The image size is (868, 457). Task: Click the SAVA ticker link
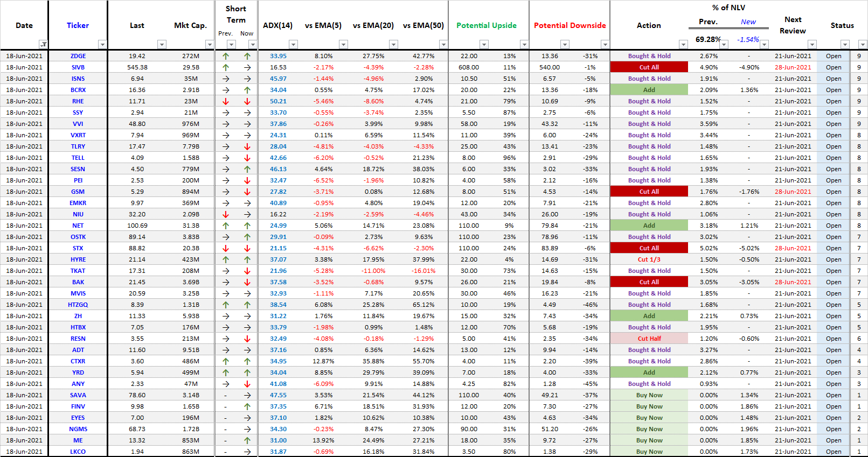[x=78, y=395]
